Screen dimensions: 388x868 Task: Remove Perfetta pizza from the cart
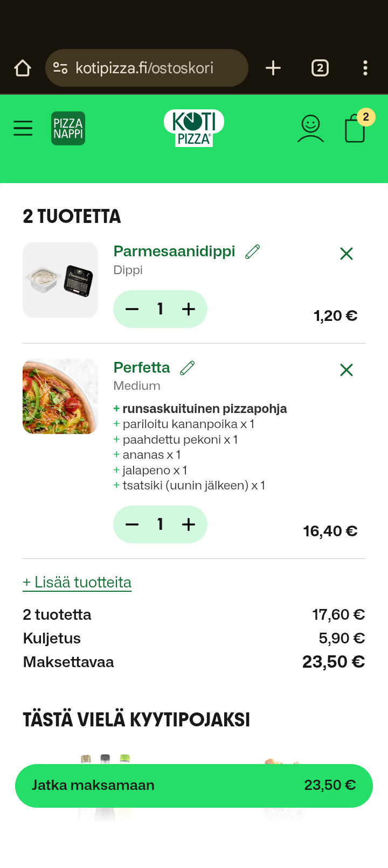347,370
